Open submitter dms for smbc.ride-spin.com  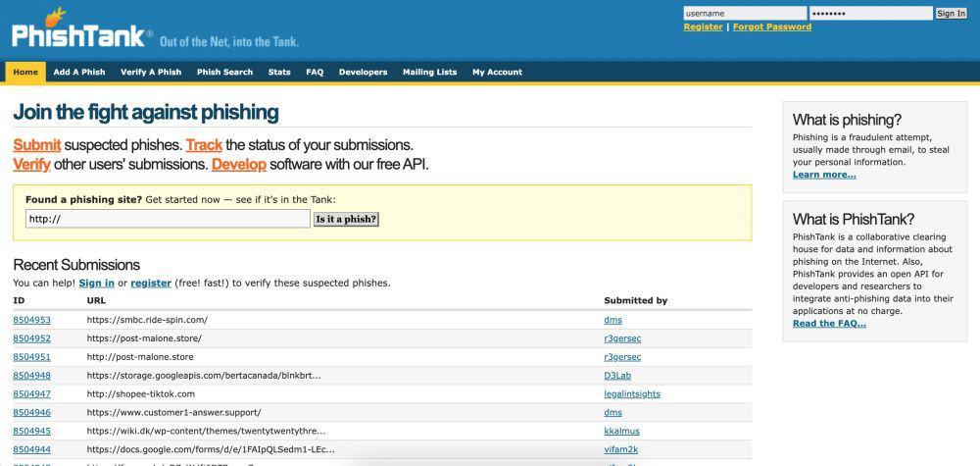click(613, 320)
